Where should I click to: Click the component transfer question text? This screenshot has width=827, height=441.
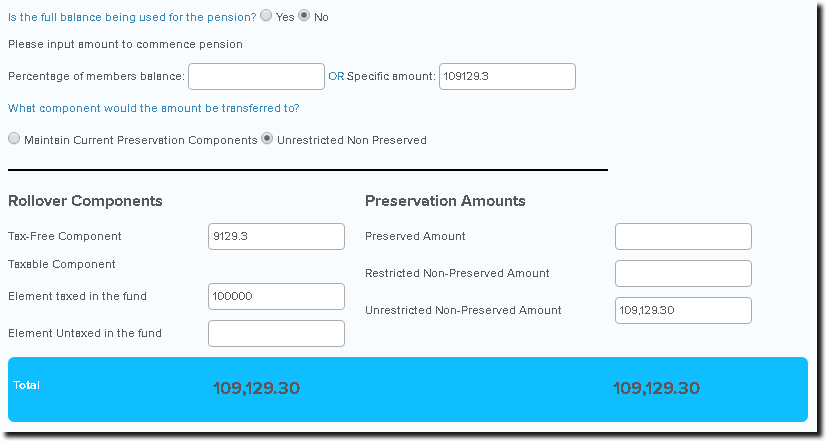pyautogui.click(x=154, y=108)
